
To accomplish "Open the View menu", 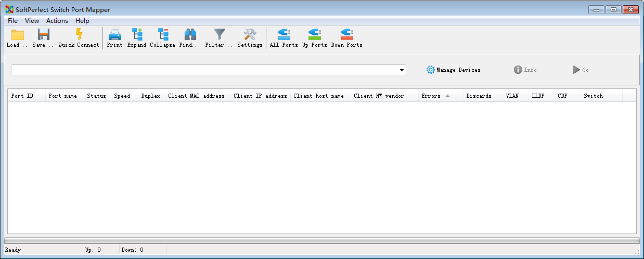I will pos(32,21).
